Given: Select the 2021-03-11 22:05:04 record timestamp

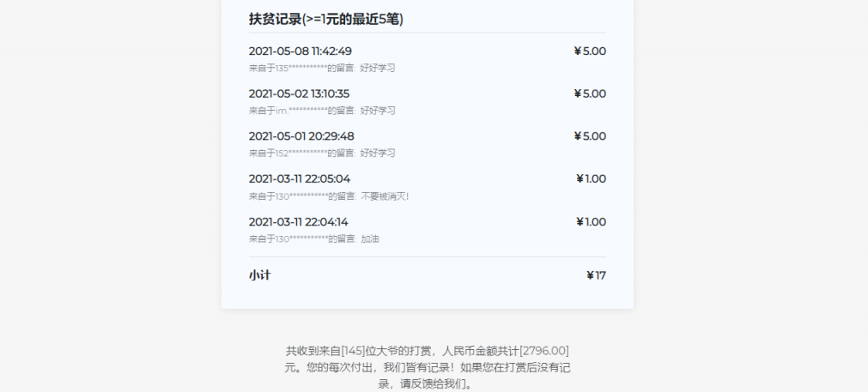Looking at the screenshot, I should pyautogui.click(x=300, y=179).
